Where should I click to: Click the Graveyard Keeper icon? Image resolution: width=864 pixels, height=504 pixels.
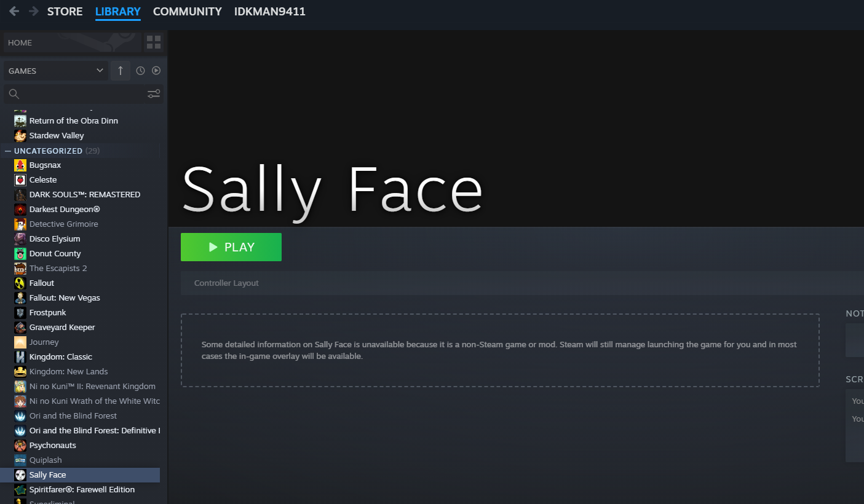point(20,328)
